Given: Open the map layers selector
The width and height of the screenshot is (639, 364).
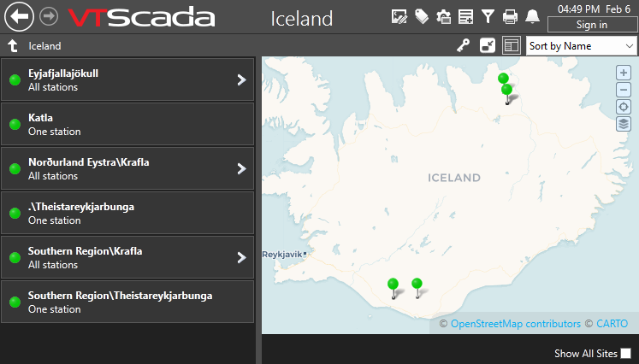Looking at the screenshot, I should 624,124.
